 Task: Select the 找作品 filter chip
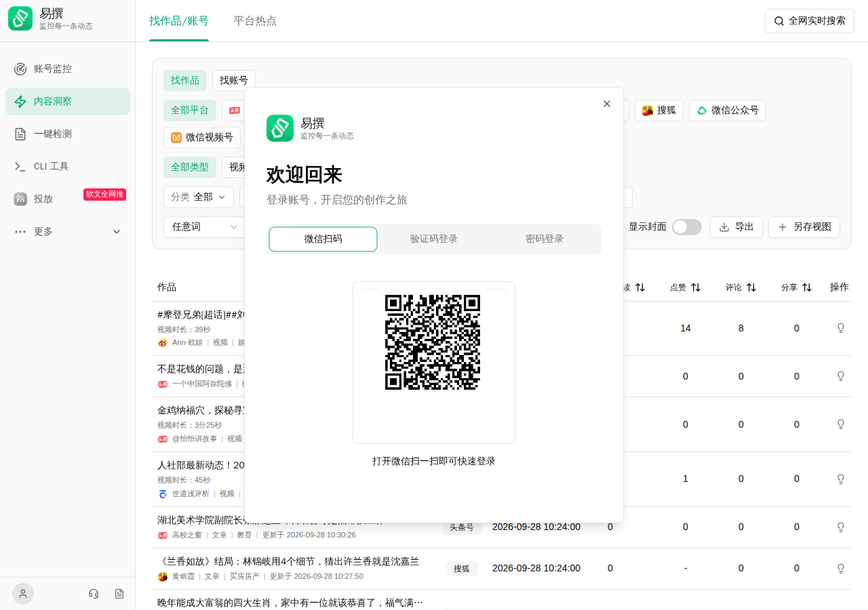click(x=185, y=81)
